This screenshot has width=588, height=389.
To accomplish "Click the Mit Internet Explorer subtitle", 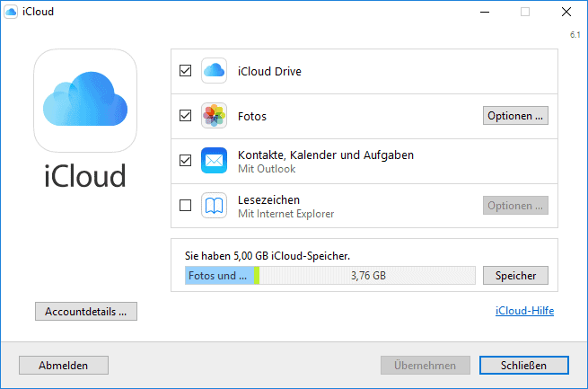I will tap(285, 214).
